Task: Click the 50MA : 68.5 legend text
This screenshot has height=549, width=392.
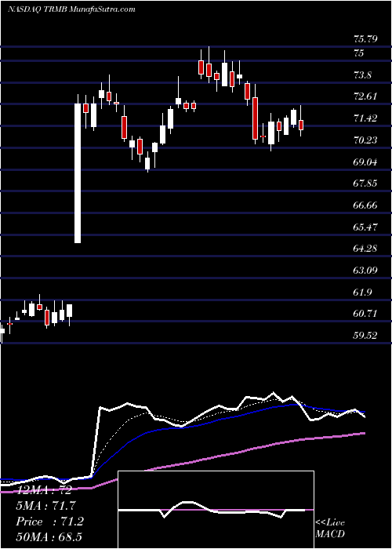Action: pos(49,537)
